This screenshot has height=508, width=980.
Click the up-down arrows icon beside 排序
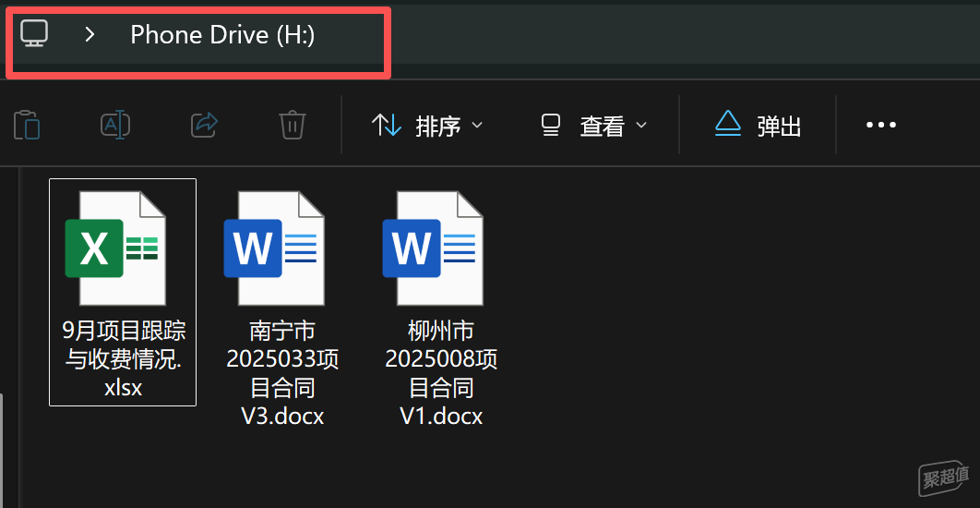(386, 125)
